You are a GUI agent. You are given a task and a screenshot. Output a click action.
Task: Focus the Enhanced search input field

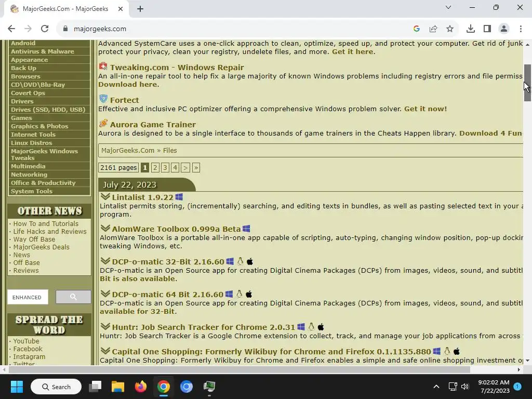28,297
